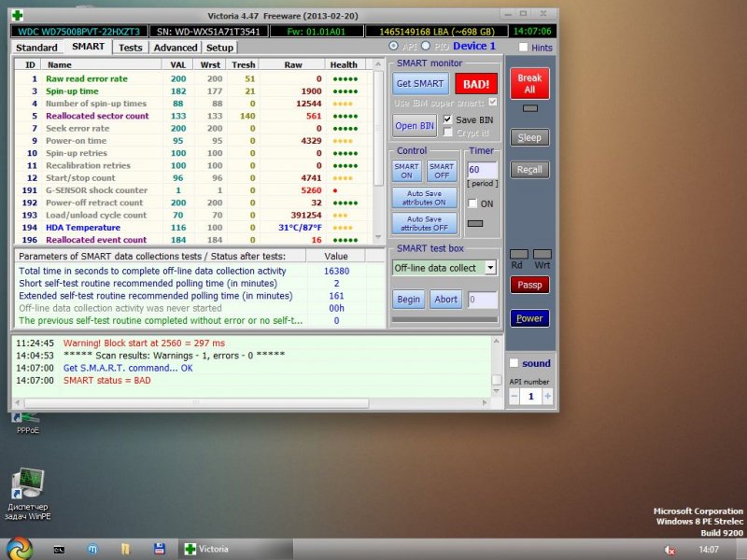The height and width of the screenshot is (560, 747).
Task: Open the Start menu orb
Action: (x=19, y=547)
